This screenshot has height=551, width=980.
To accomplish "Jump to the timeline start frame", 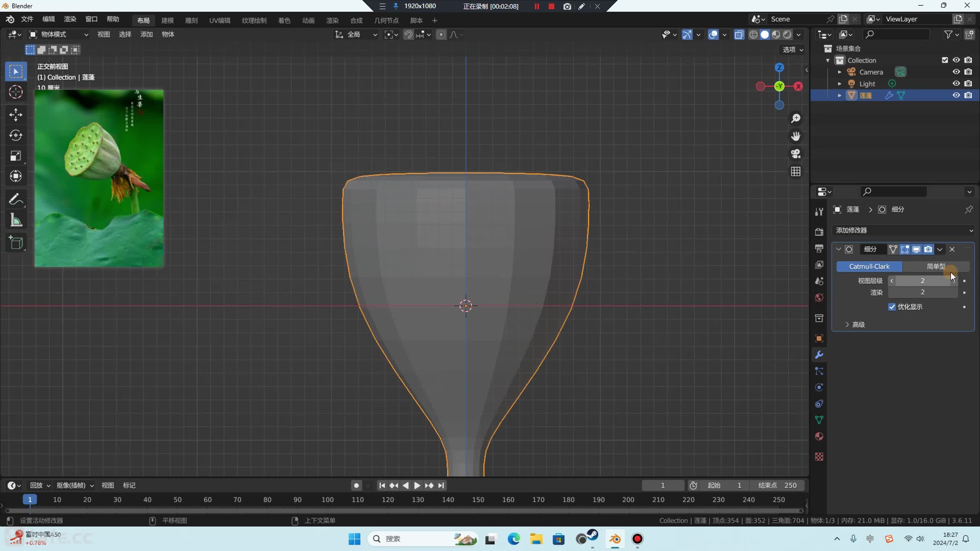I will (x=382, y=486).
